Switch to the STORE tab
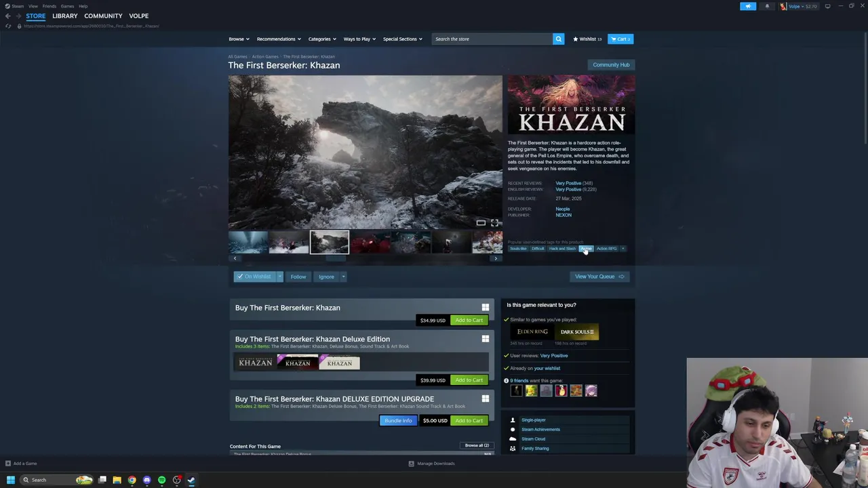 pos(36,16)
